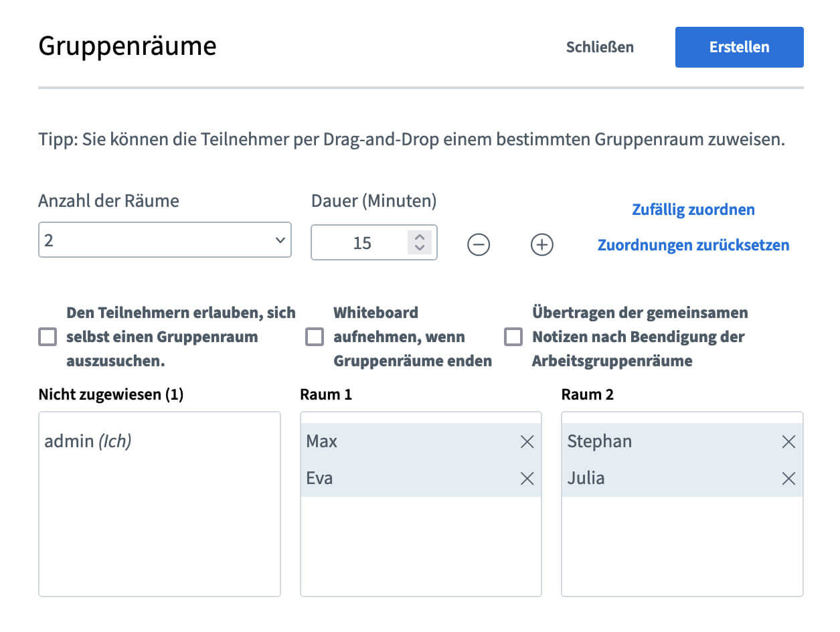Click Zuordnungen zurücksetzen link
This screenshot has width=840, height=632.
pyautogui.click(x=693, y=245)
